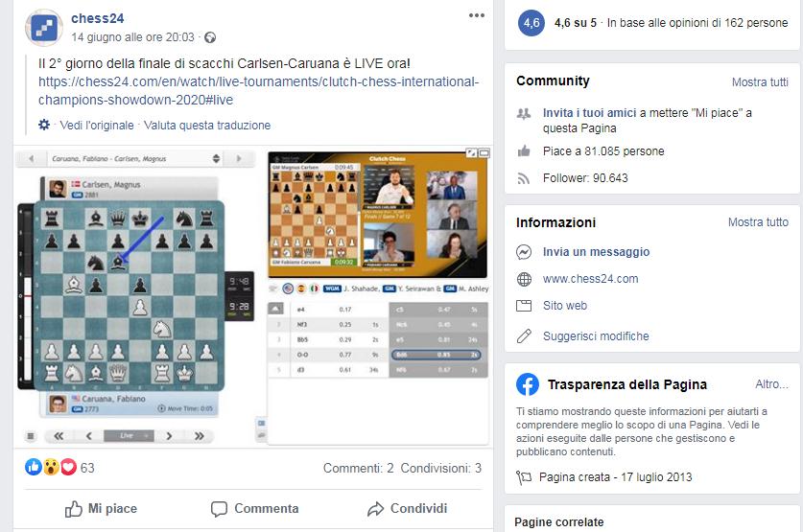Click the flag icon beside Pagina creata
Image resolution: width=803 pixels, height=532 pixels.
coord(524,477)
